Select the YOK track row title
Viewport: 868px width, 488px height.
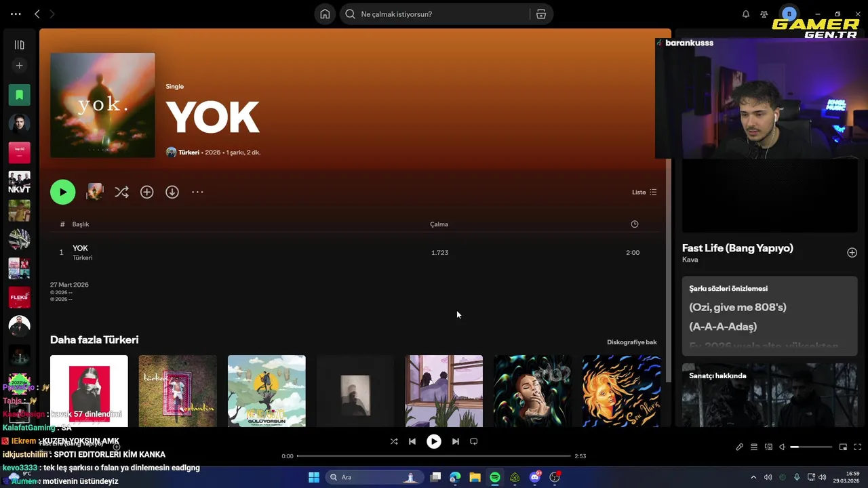click(x=80, y=248)
